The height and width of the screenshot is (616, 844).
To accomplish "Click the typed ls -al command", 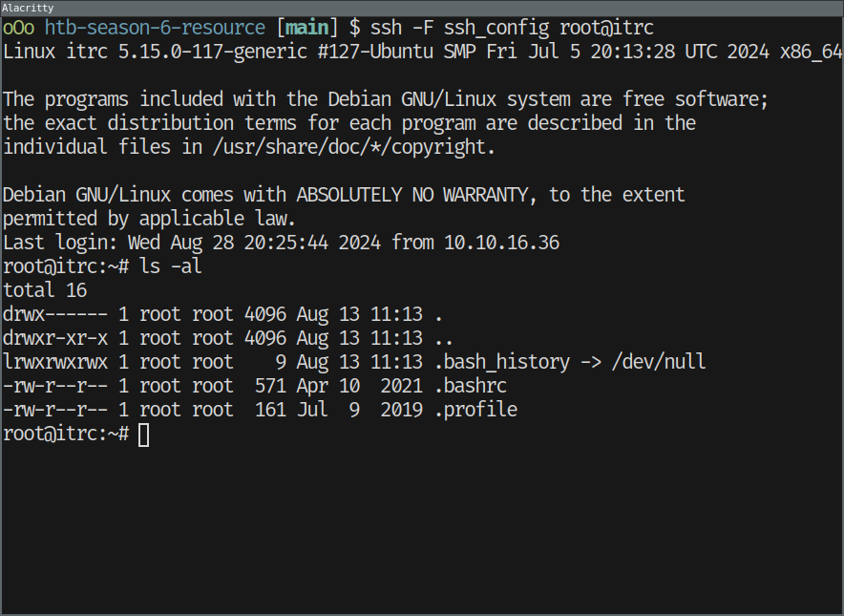I will click(x=170, y=266).
